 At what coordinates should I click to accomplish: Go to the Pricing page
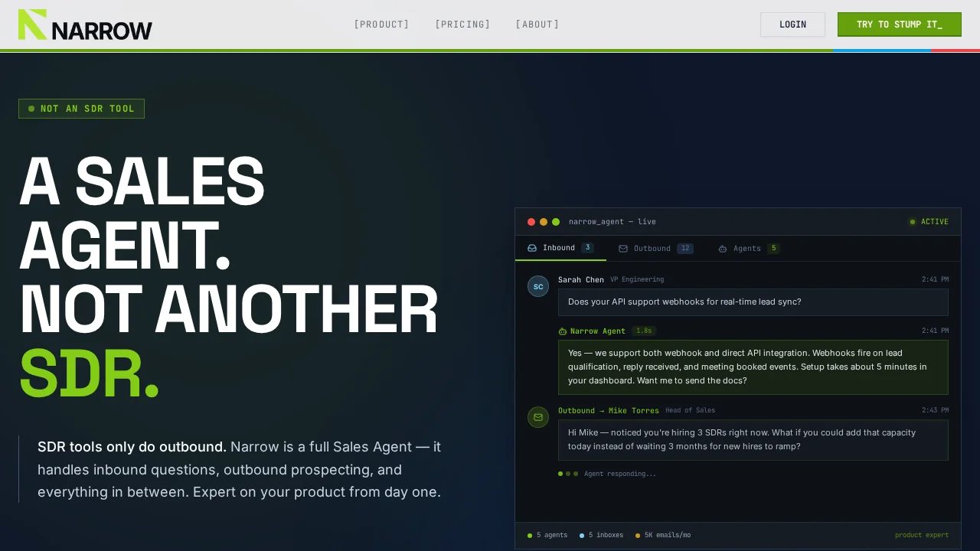(462, 24)
